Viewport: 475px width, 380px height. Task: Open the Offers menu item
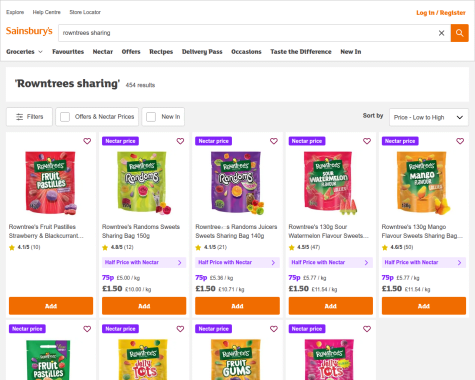131,52
